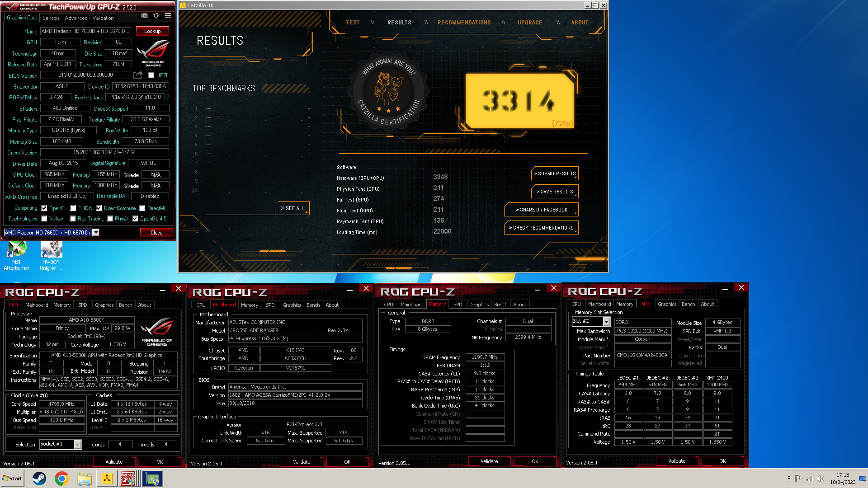Switch to Catzilla taskbar button
Image resolution: width=868 pixels, height=488 pixels.
coord(107,479)
